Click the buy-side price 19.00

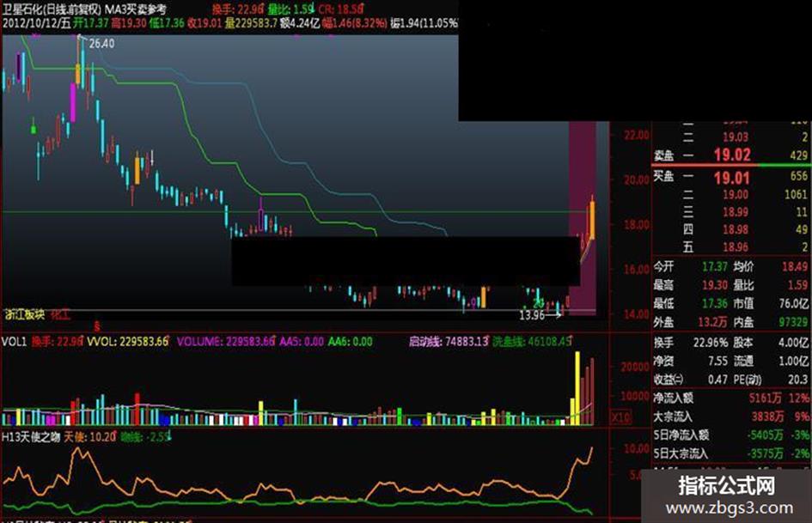(x=736, y=195)
